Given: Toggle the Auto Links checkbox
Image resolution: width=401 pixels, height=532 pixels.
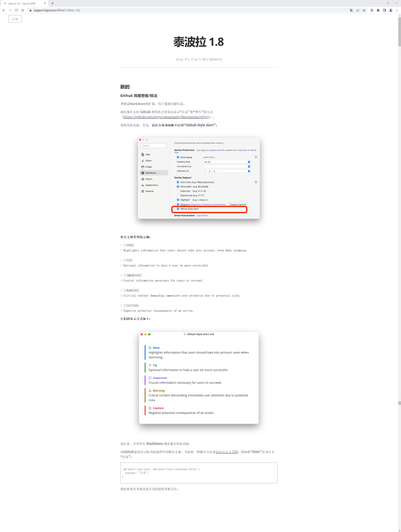Looking at the screenshot, I should pos(178,182).
